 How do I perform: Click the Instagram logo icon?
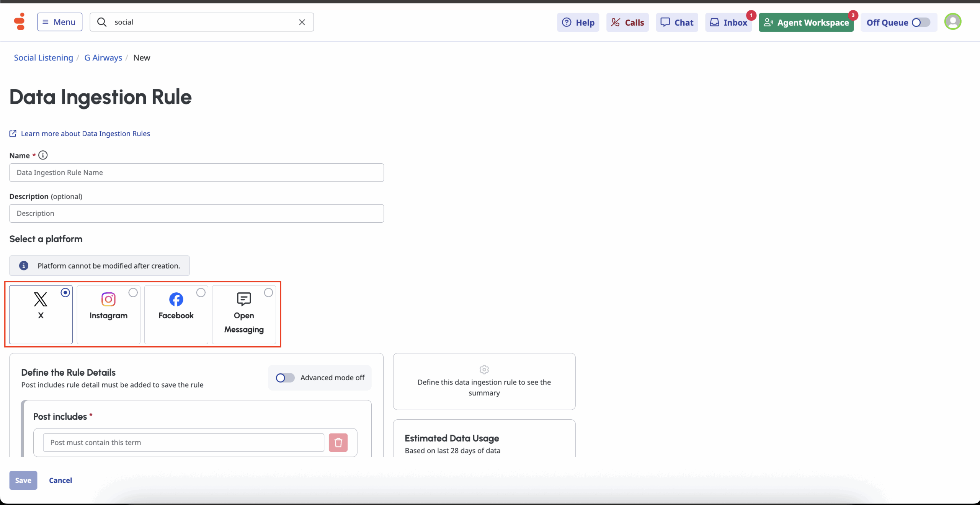coord(108,299)
